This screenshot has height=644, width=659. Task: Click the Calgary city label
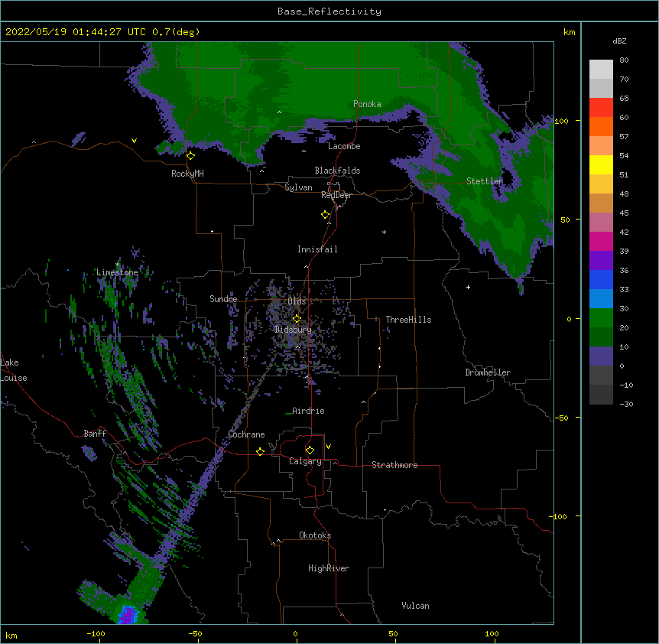tap(305, 461)
